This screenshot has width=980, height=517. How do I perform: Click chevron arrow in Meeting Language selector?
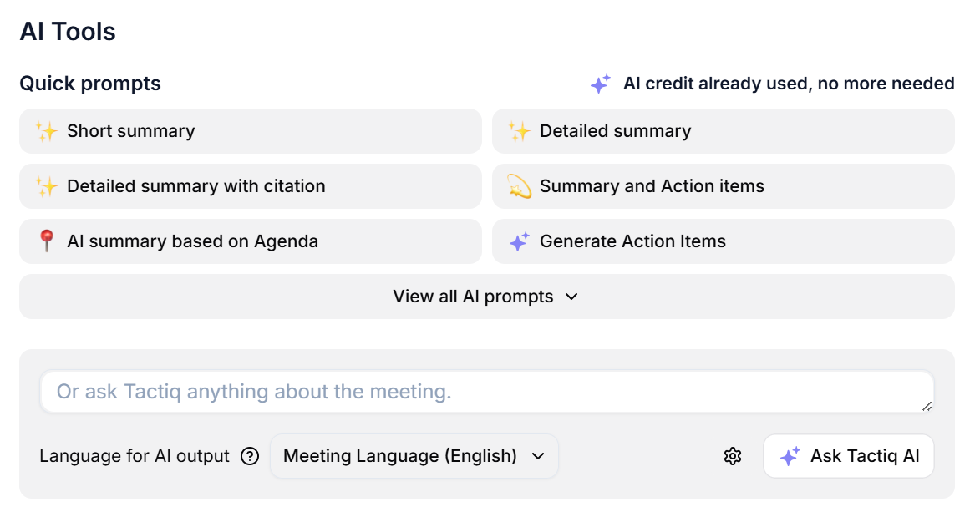point(538,456)
